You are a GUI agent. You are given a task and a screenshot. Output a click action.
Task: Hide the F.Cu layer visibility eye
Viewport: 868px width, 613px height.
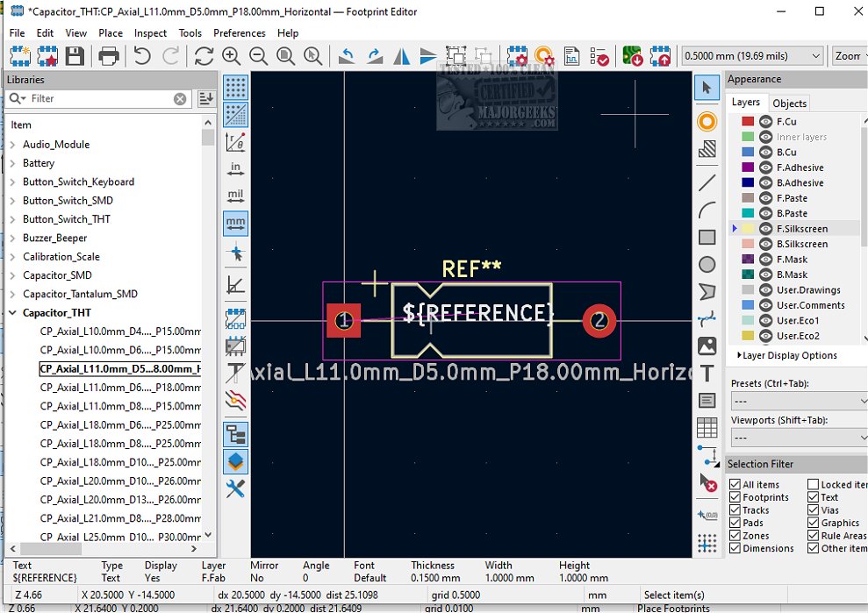pos(765,122)
